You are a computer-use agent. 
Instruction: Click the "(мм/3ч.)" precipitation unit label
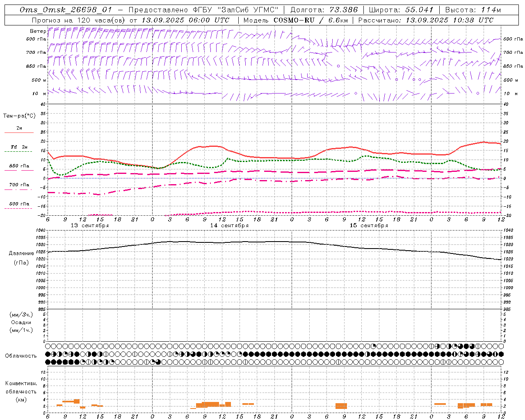click(x=21, y=315)
